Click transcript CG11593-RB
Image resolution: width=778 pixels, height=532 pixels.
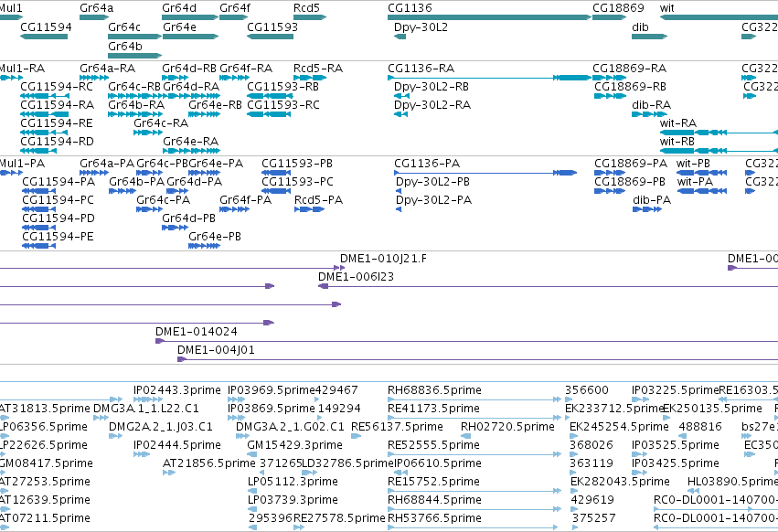(x=270, y=96)
